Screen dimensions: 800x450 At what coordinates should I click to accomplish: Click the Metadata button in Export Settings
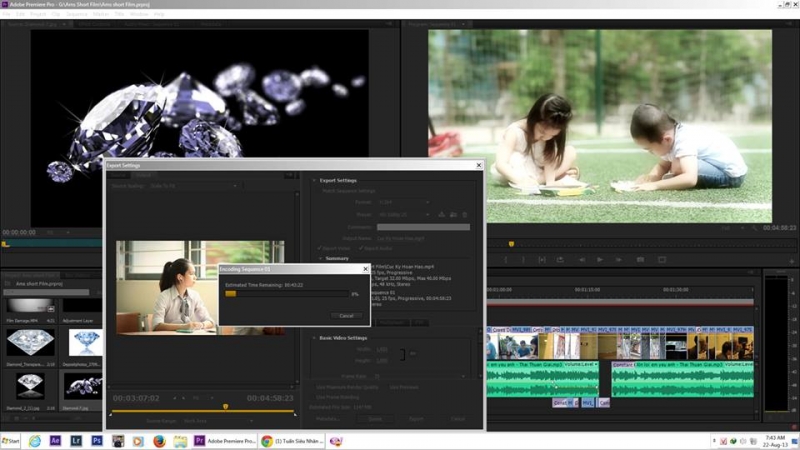pyautogui.click(x=328, y=419)
